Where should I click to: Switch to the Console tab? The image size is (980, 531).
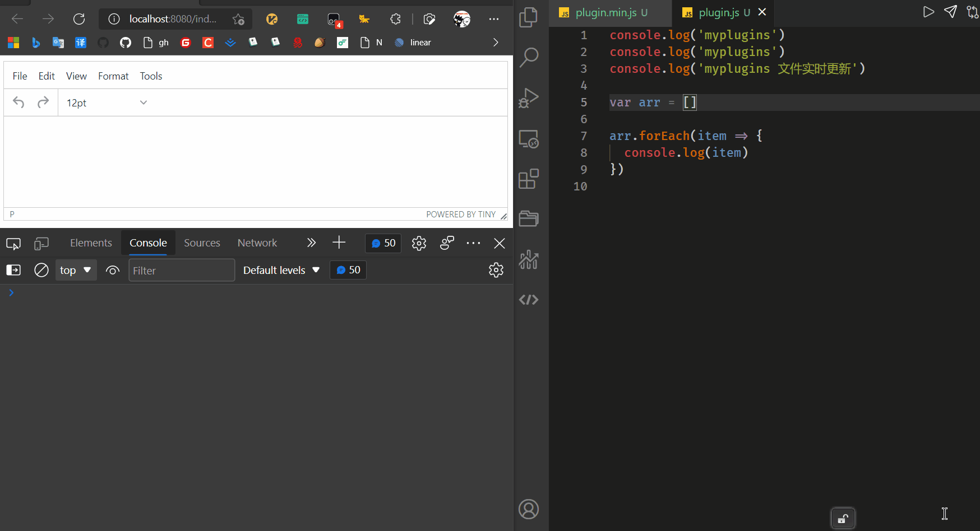point(148,243)
